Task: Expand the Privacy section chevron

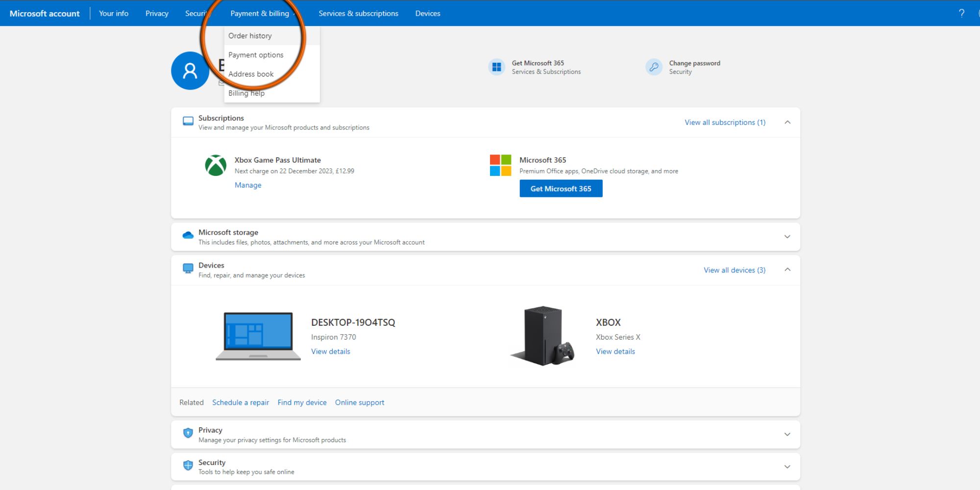Action: 787,435
